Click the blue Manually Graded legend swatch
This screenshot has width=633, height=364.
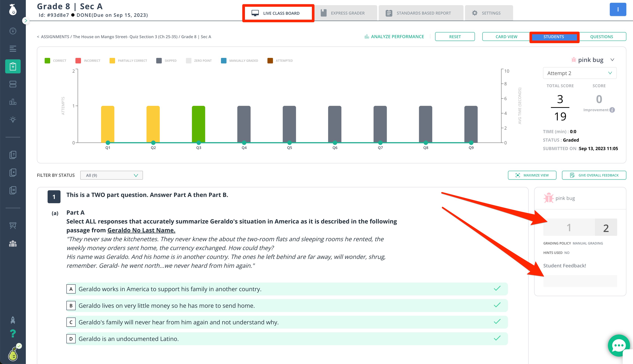(x=224, y=60)
